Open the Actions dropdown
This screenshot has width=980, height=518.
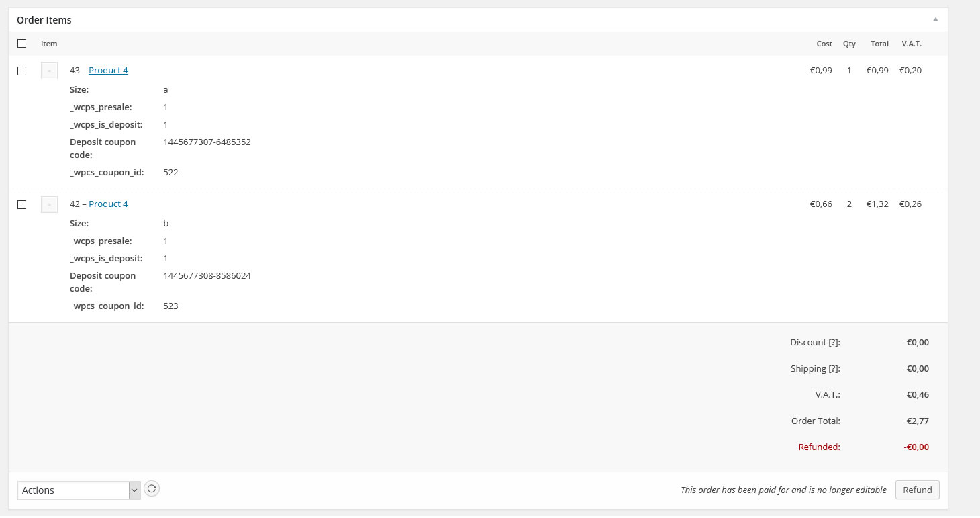coord(79,490)
